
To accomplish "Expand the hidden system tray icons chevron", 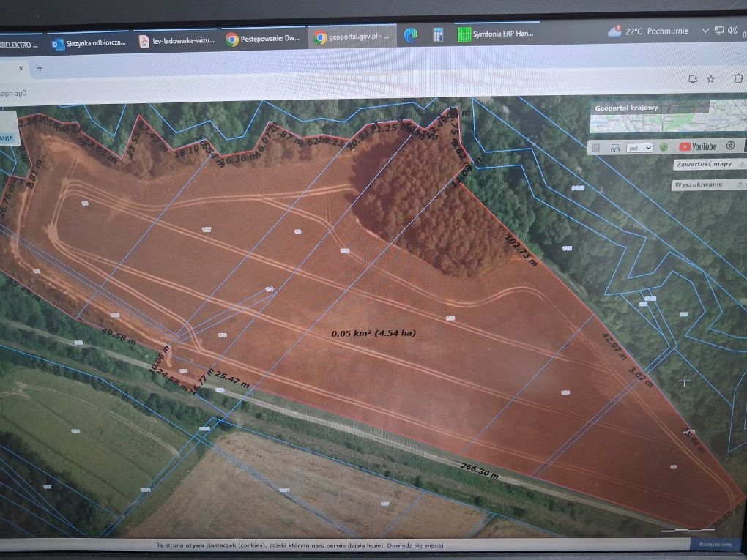I will (705, 31).
